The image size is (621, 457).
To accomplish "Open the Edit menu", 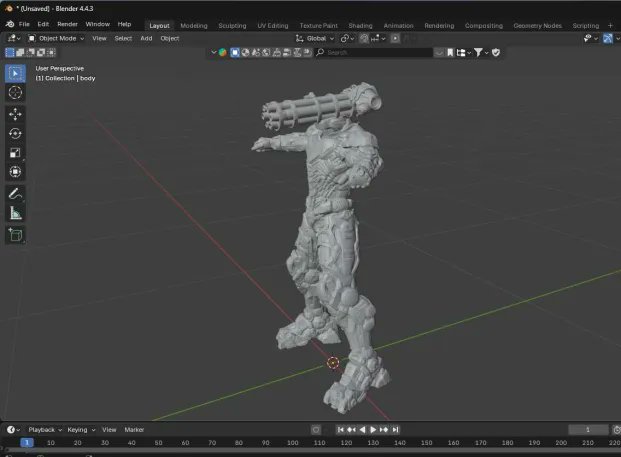I will point(43,24).
